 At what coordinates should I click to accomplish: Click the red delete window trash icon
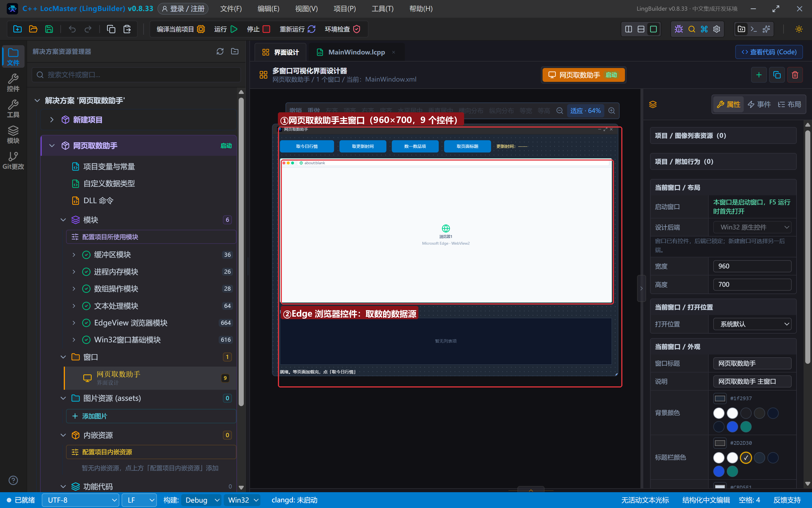795,75
